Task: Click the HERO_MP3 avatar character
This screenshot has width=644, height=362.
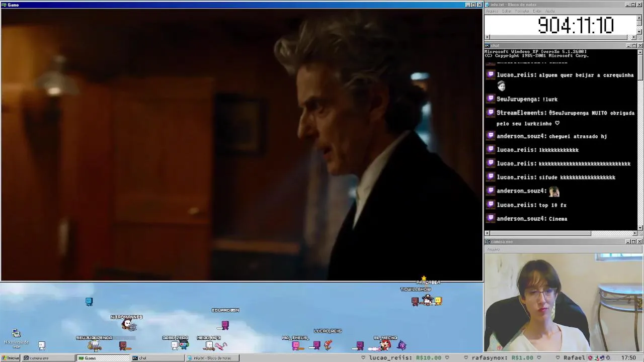Action: click(210, 345)
